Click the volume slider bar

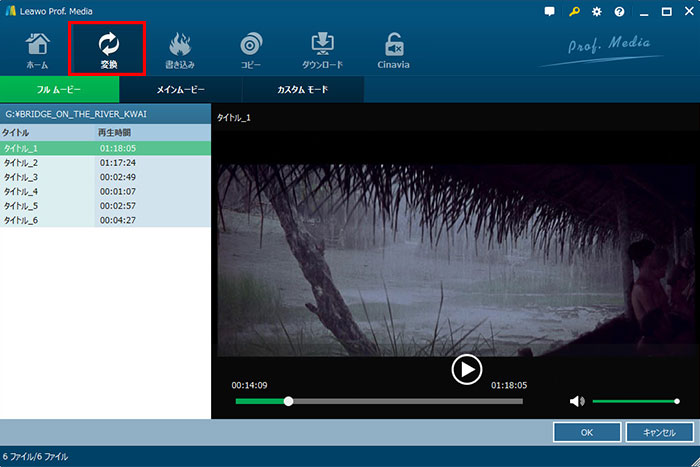tap(634, 401)
